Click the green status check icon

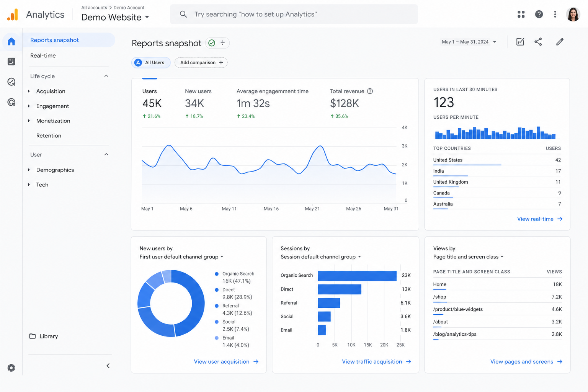pyautogui.click(x=212, y=43)
